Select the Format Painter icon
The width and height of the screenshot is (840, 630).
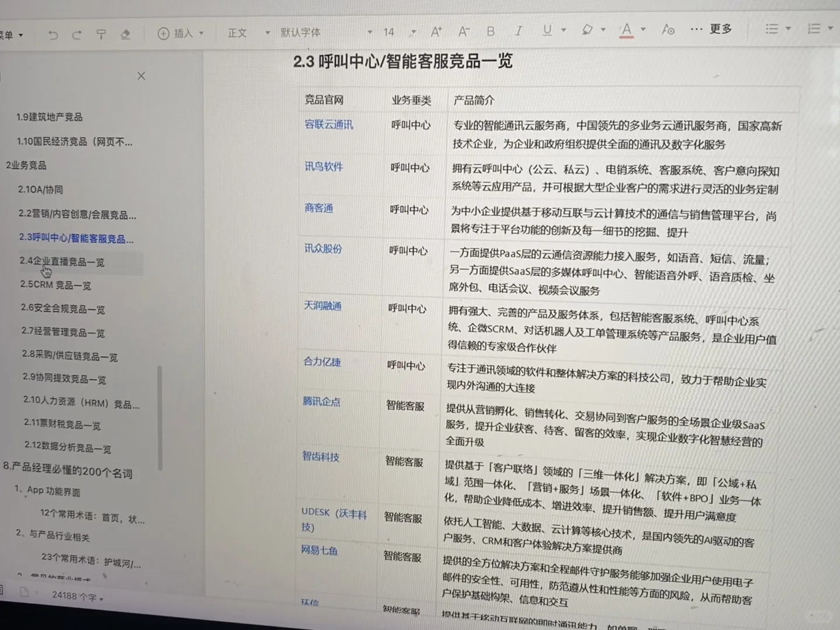(101, 34)
